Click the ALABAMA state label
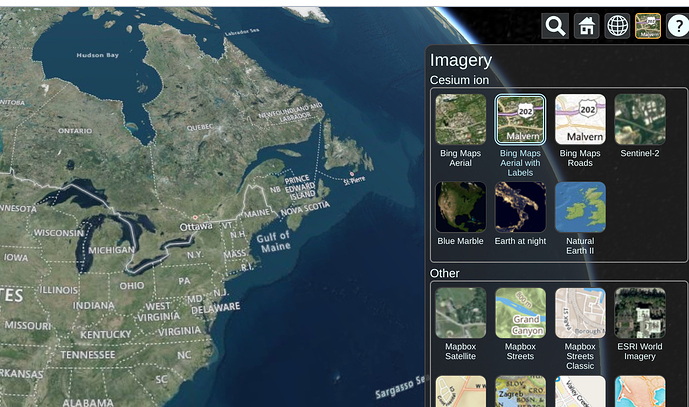 pos(88,402)
